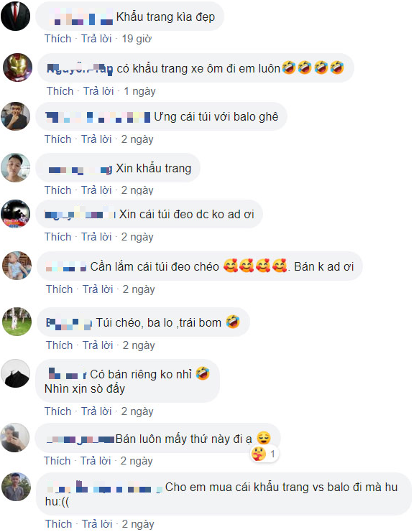Reply to the 'Khẩu trang kìa đẹp' comment
Image resolution: width=419 pixels, height=532 pixels.
(x=96, y=39)
